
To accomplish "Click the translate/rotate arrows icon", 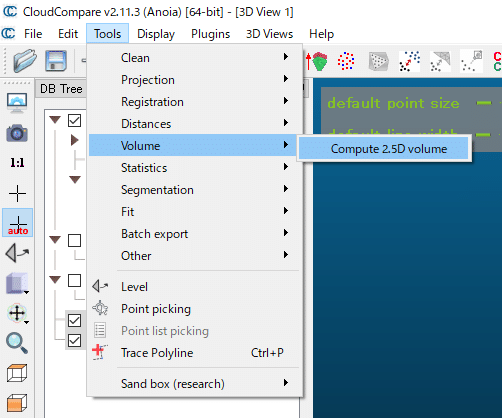I will [x=17, y=313].
